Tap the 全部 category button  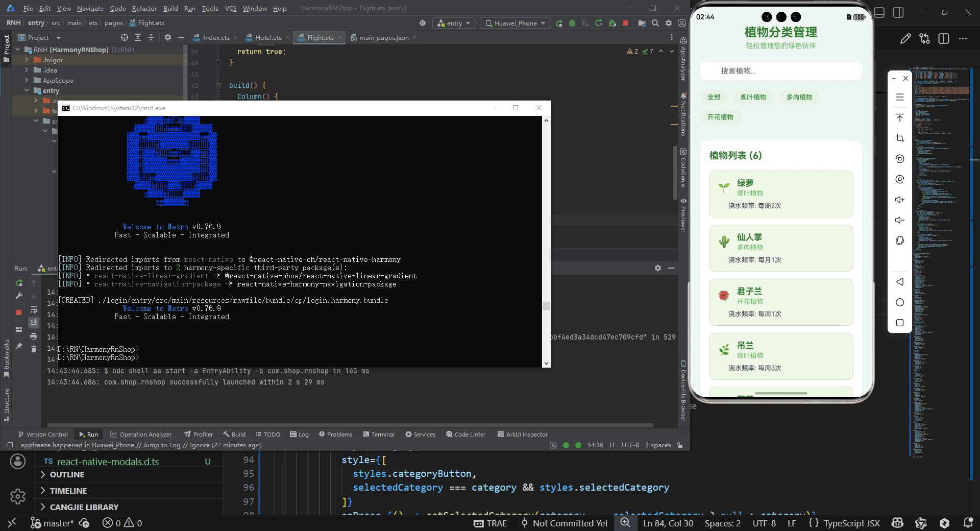coord(714,97)
